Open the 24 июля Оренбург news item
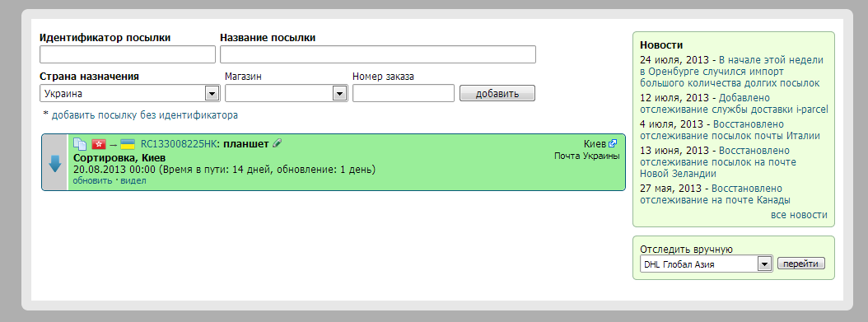Image resolution: width=868 pixels, height=322 pixels. (732, 72)
